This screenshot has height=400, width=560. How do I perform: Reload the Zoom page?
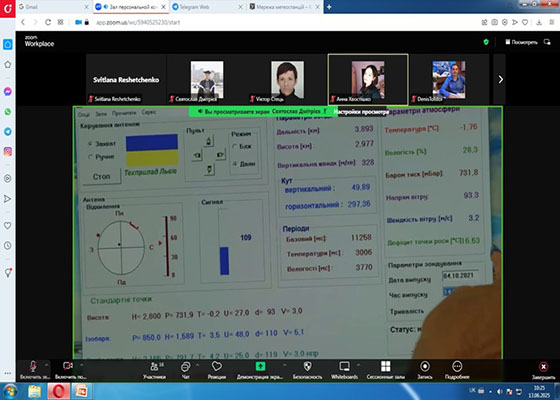point(48,22)
